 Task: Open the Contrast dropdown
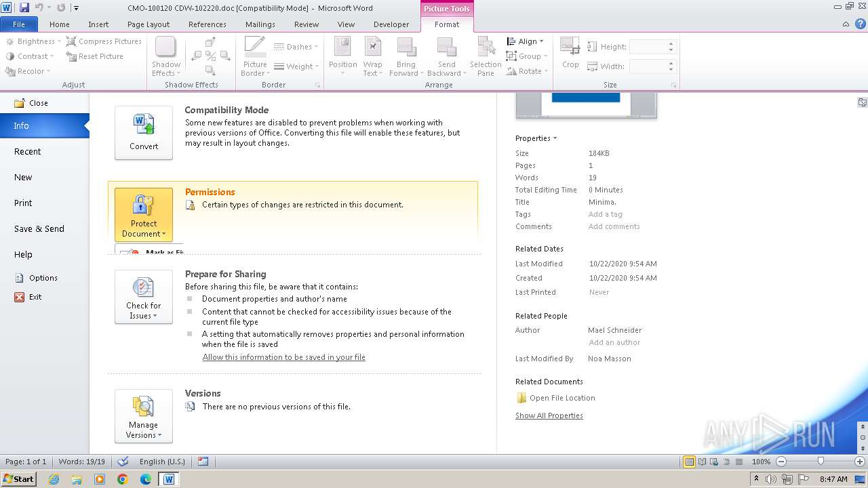point(29,56)
